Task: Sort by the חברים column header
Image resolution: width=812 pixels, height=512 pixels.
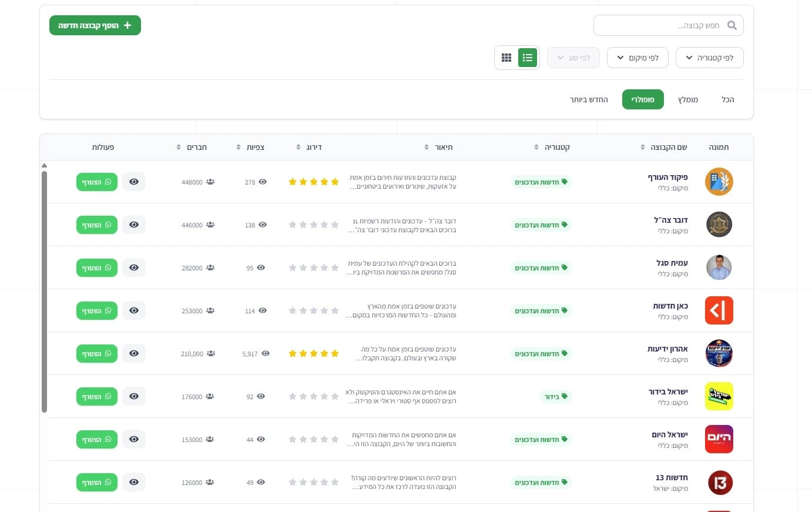Action: [192, 147]
